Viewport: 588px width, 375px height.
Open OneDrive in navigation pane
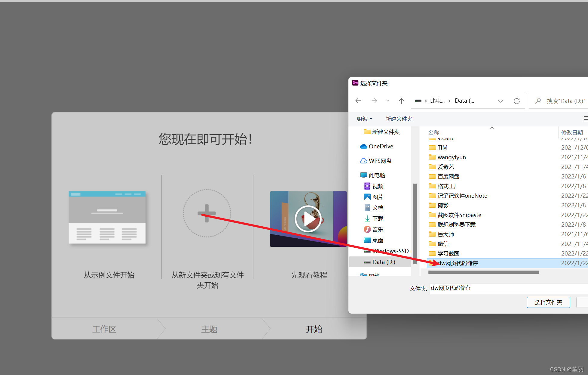[381, 146]
